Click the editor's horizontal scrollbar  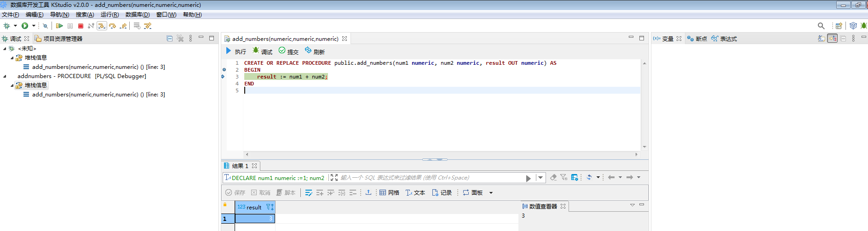(442, 154)
